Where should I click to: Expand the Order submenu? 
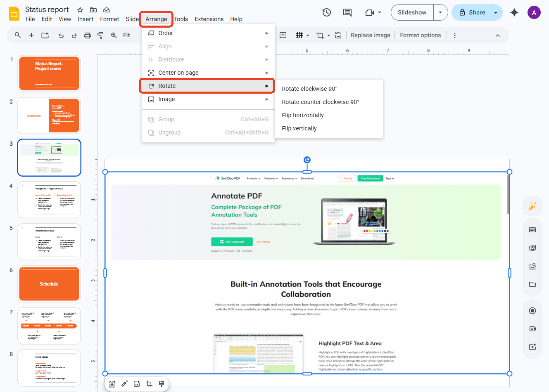point(209,33)
